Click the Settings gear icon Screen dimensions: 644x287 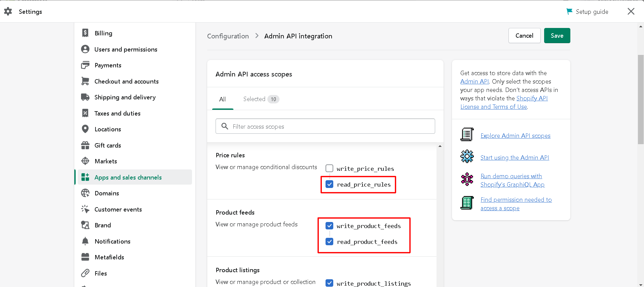pyautogui.click(x=8, y=11)
